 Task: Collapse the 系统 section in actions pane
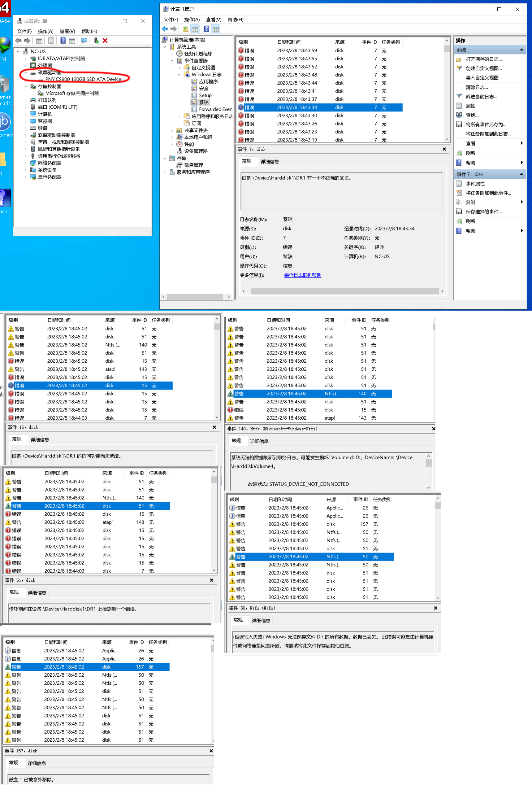click(x=521, y=50)
